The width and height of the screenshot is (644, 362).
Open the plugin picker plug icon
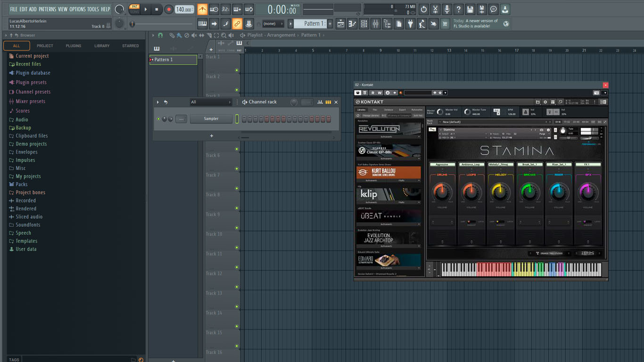point(410,24)
